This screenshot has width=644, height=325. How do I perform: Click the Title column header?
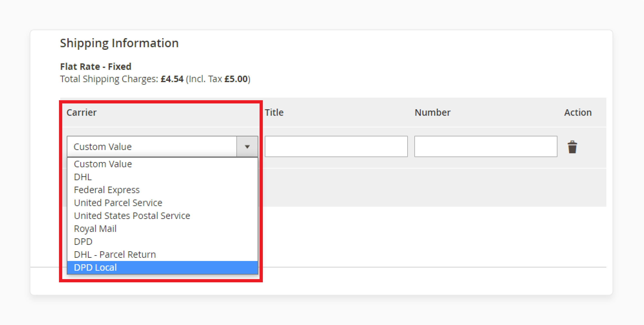[274, 112]
